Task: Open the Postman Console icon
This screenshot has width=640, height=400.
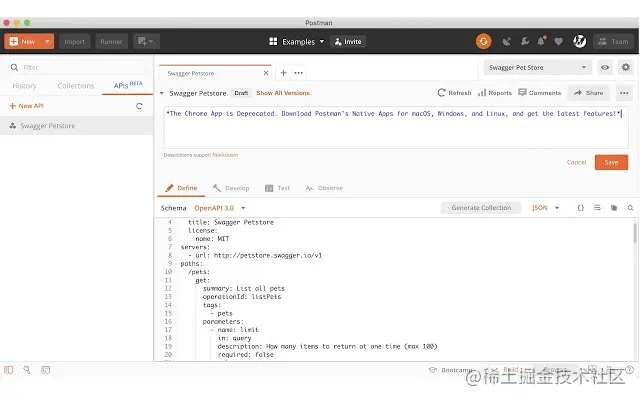Action: pyautogui.click(x=45, y=370)
